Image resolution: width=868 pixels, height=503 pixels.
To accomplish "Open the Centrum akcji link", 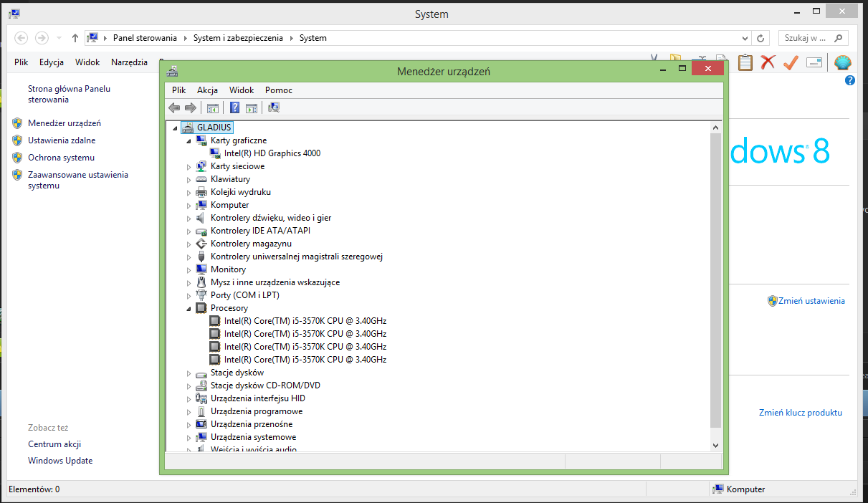I will tap(54, 444).
